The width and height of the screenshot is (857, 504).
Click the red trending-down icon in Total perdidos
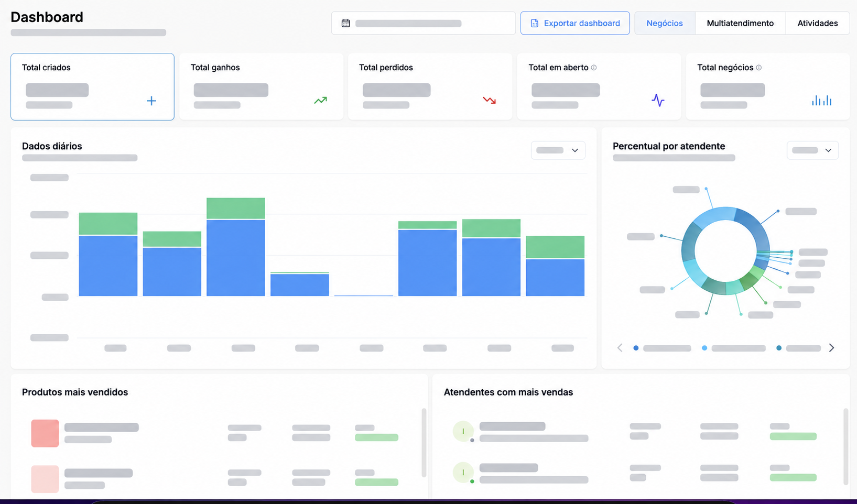click(489, 100)
